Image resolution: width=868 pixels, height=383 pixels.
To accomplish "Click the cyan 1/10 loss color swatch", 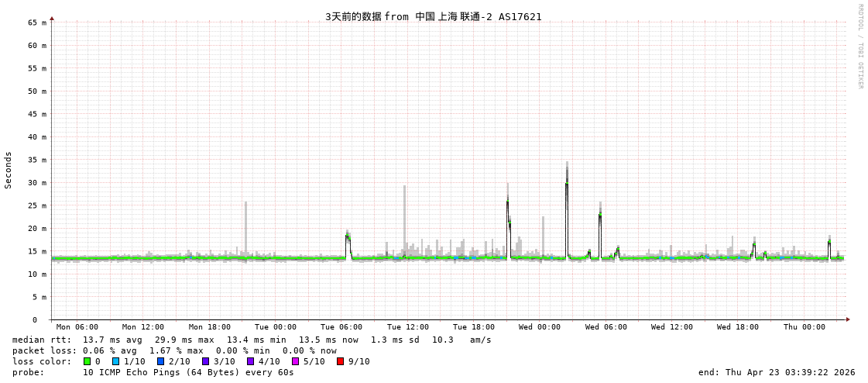I will 116,361.
